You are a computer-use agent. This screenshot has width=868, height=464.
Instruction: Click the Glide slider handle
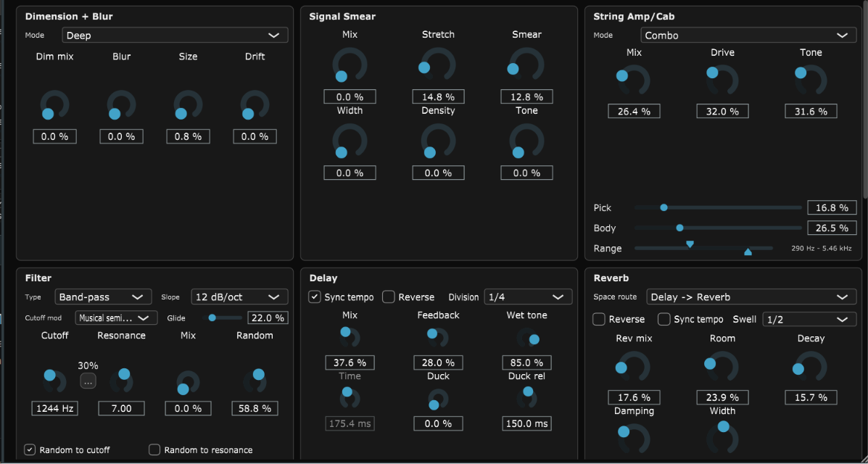click(x=212, y=318)
